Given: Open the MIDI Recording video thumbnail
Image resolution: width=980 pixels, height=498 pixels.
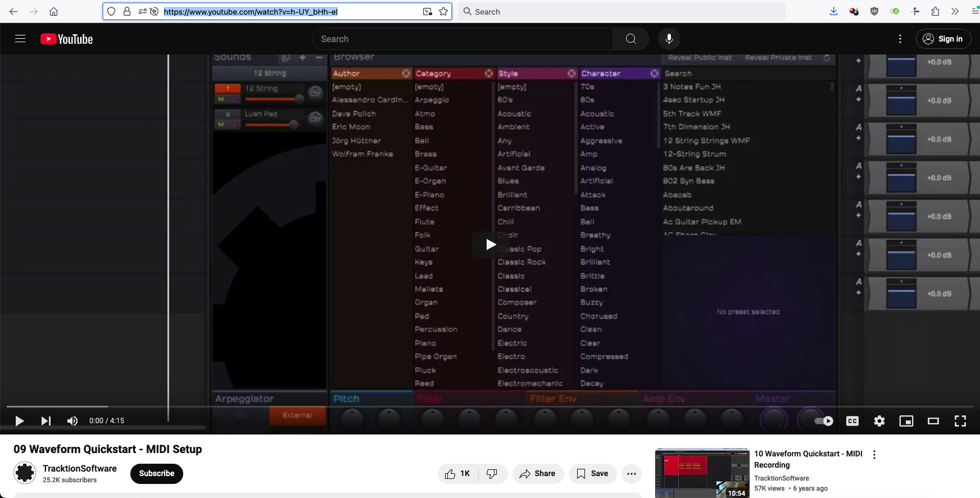Looking at the screenshot, I should click(702, 473).
